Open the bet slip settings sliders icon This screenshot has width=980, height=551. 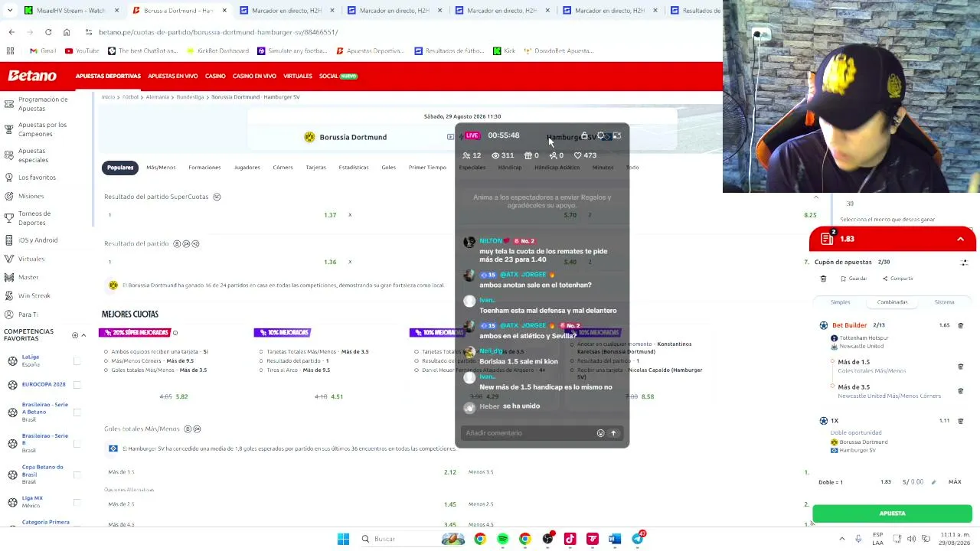coord(964,262)
